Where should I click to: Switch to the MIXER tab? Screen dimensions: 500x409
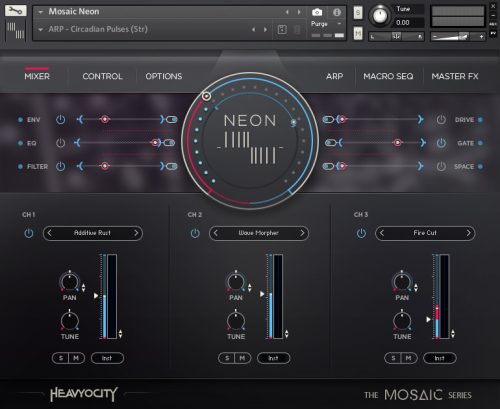pyautogui.click(x=37, y=76)
